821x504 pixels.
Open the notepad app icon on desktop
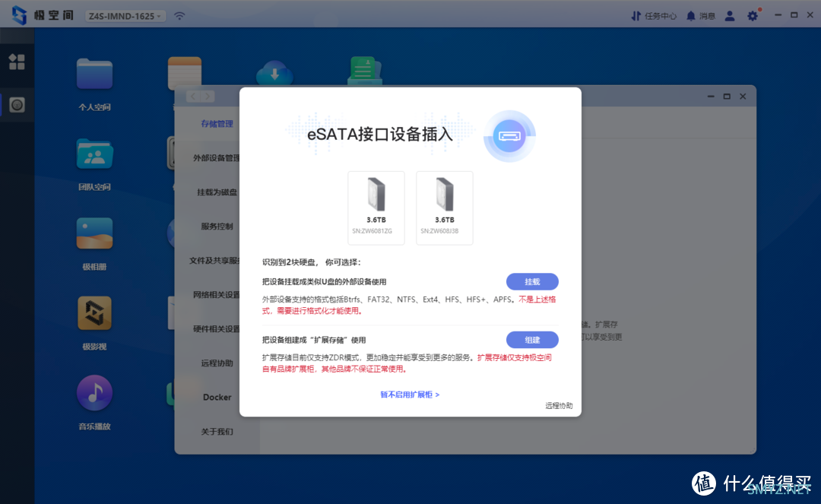pyautogui.click(x=185, y=72)
